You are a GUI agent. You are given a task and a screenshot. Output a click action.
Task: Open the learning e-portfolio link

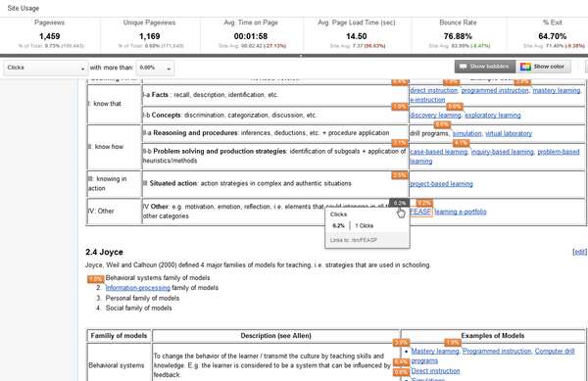(x=461, y=212)
